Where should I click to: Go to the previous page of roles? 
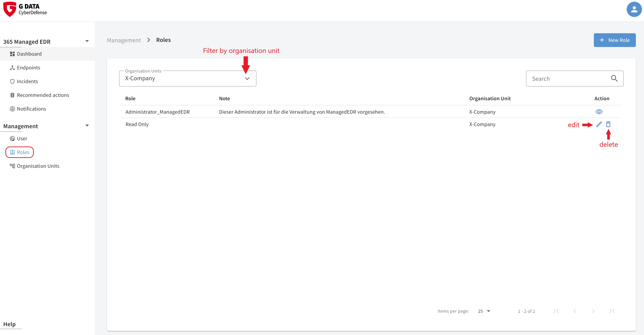(575, 311)
